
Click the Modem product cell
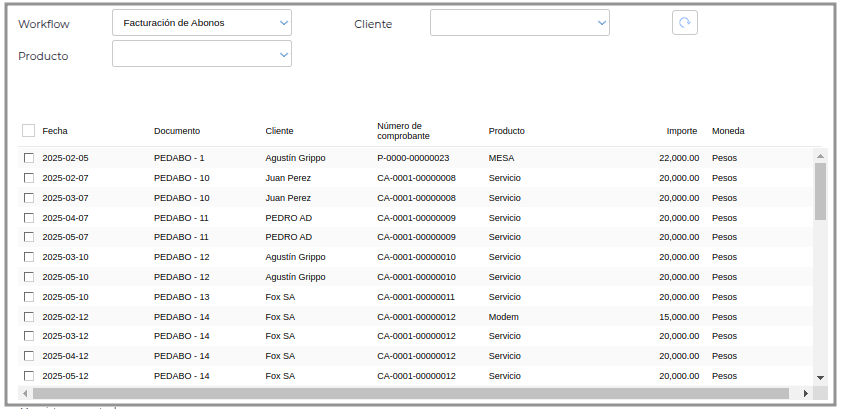(503, 317)
